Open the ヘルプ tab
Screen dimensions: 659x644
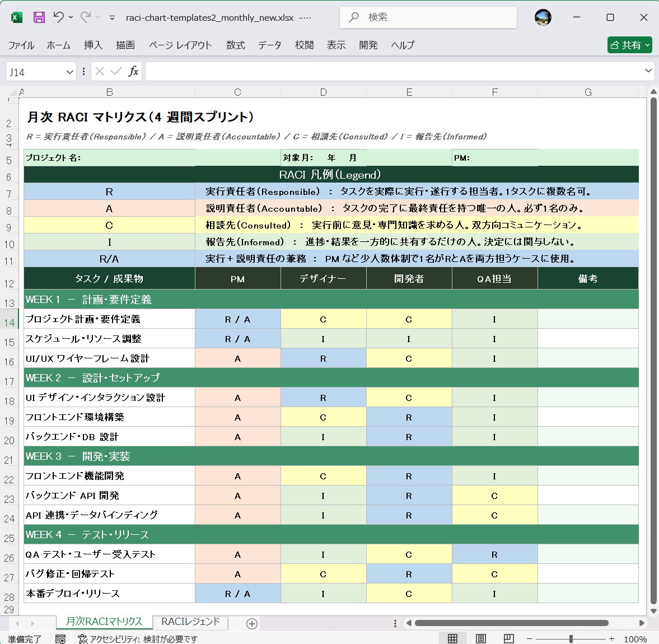(403, 45)
